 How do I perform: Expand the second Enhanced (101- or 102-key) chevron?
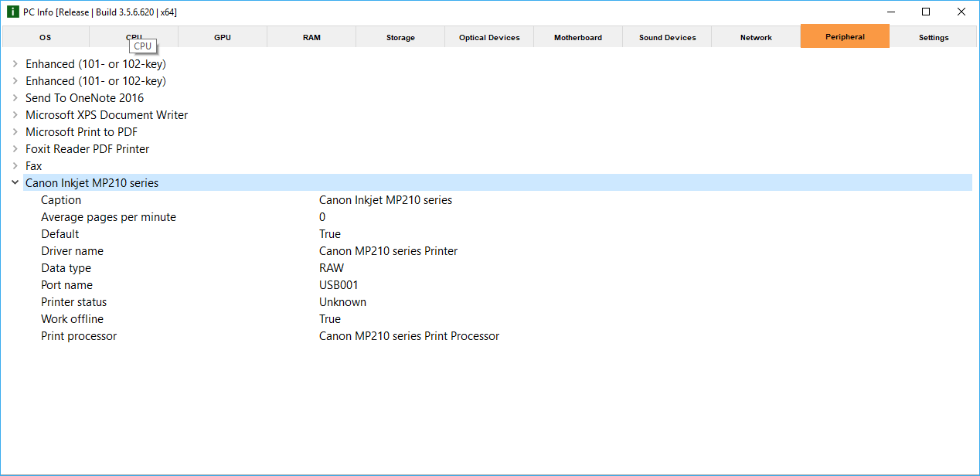(15, 81)
